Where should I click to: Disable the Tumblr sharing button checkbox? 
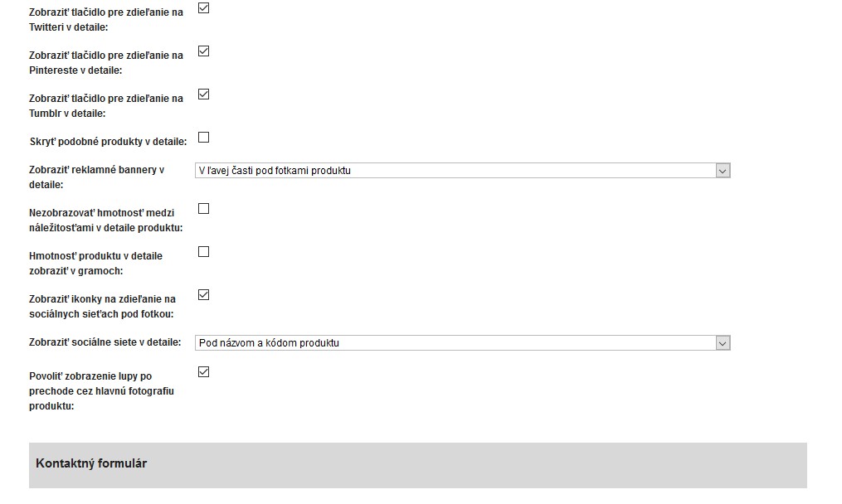pyautogui.click(x=204, y=94)
